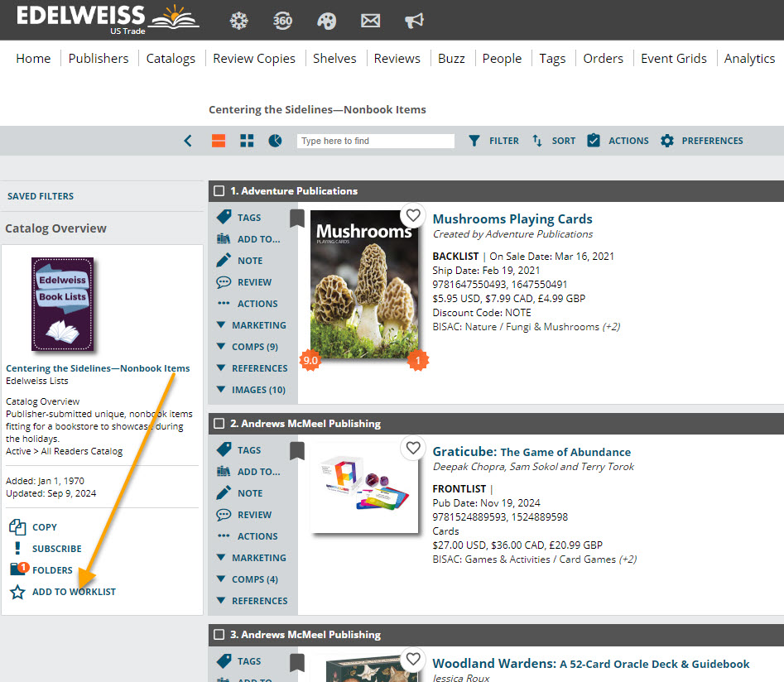This screenshot has height=682, width=784.
Task: Click the color palette icon in the header
Action: (326, 21)
